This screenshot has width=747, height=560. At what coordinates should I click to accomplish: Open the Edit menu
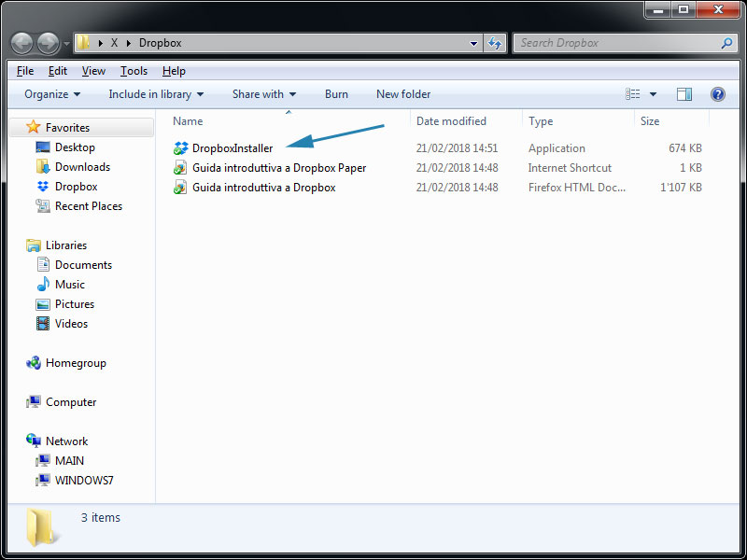[x=58, y=71]
